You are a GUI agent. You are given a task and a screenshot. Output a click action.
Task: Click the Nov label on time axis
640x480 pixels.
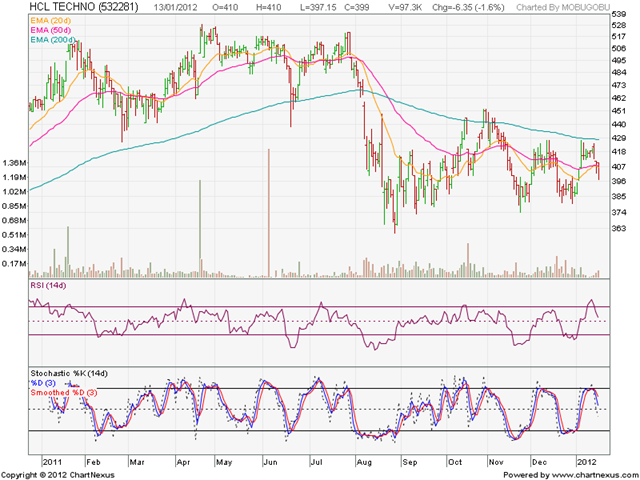(496, 462)
